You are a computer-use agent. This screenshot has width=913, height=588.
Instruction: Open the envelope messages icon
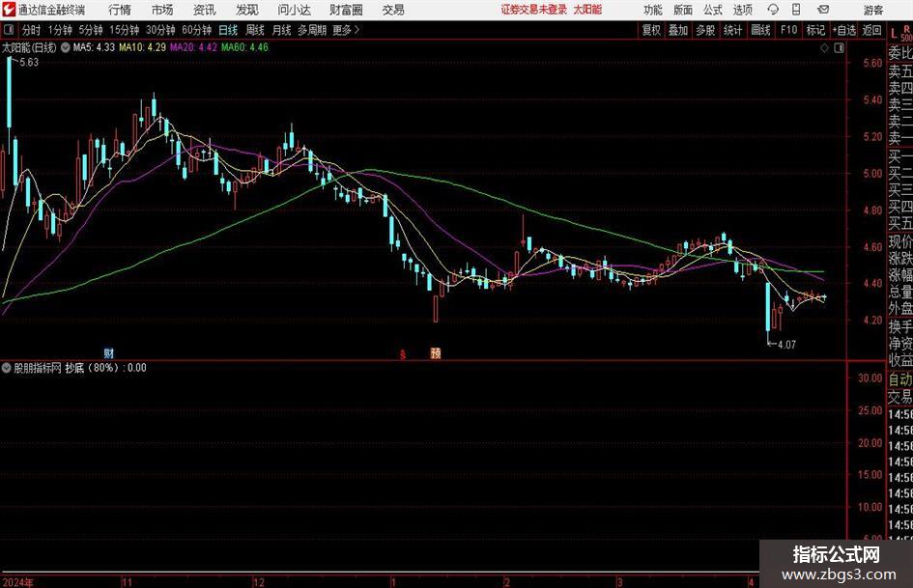coord(823,10)
